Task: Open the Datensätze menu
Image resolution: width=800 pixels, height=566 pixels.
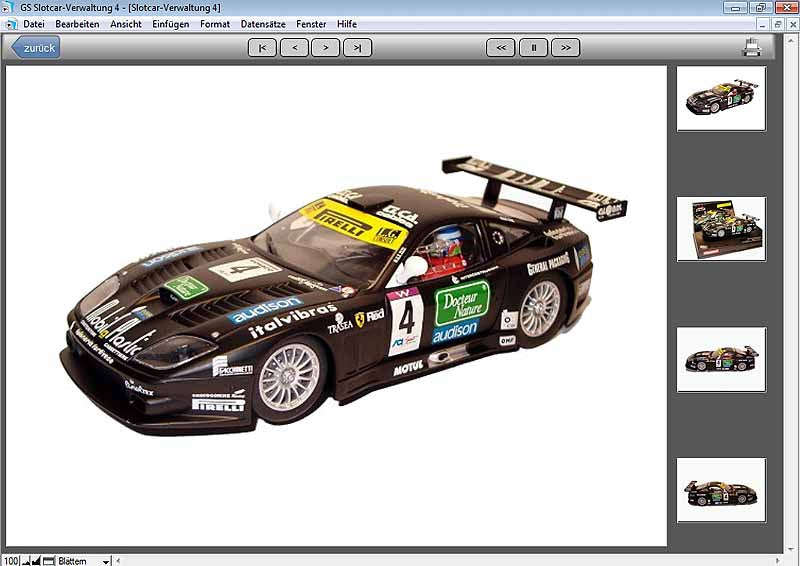Action: [263, 23]
